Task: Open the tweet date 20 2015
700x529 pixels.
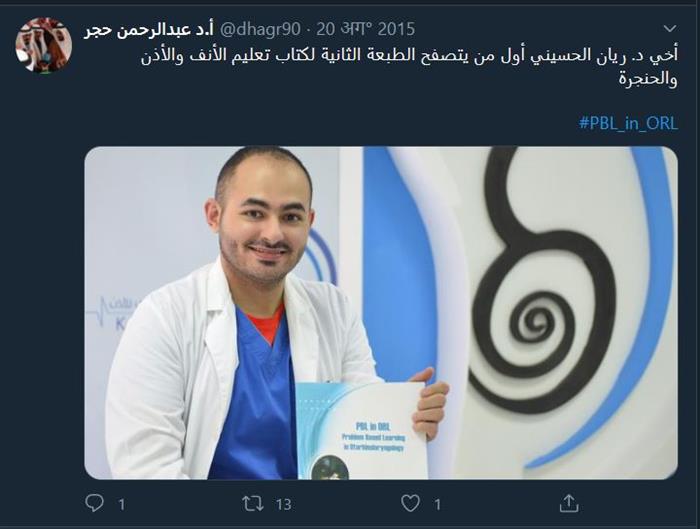Action: click(x=366, y=29)
